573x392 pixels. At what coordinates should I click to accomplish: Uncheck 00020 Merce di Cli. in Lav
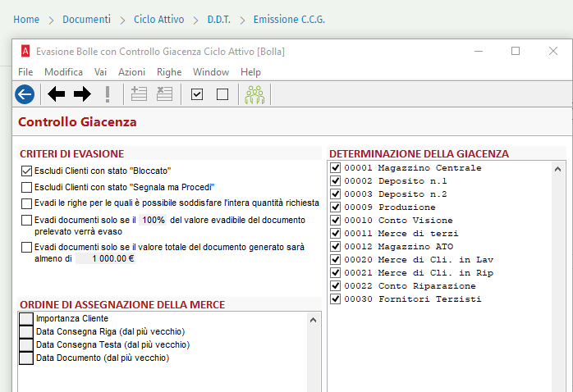point(335,259)
